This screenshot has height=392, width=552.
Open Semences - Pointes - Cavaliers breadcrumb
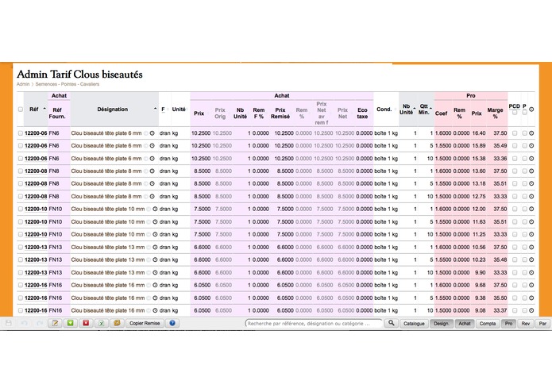click(68, 84)
